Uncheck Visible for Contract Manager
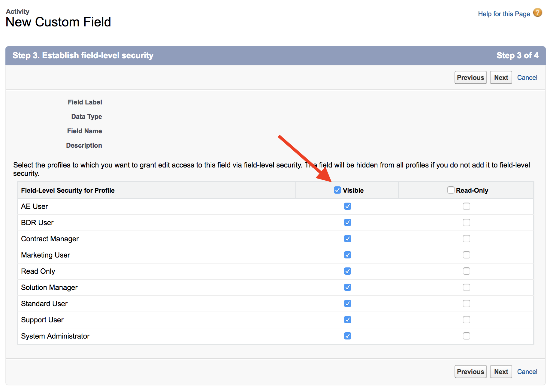The width and height of the screenshot is (550, 392). (x=348, y=239)
